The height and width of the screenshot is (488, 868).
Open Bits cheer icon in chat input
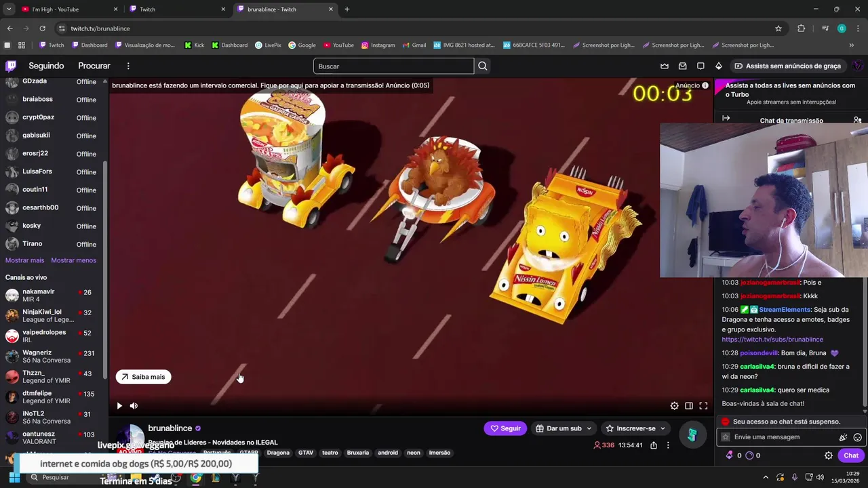pos(843,437)
